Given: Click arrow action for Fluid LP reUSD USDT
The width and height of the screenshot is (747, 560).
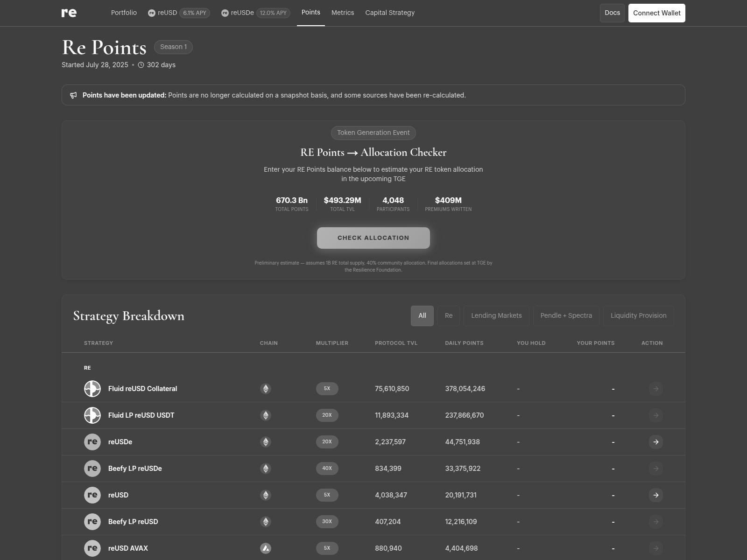Looking at the screenshot, I should coord(656,415).
